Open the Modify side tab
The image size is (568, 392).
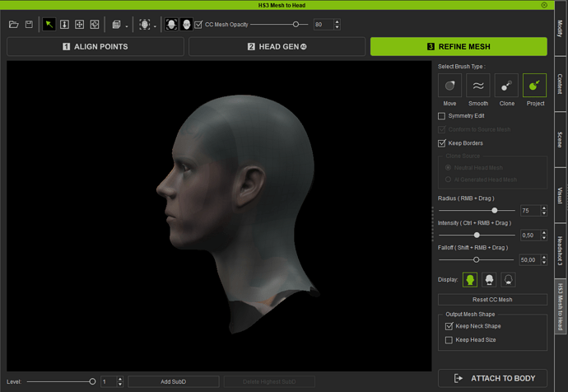click(x=560, y=29)
